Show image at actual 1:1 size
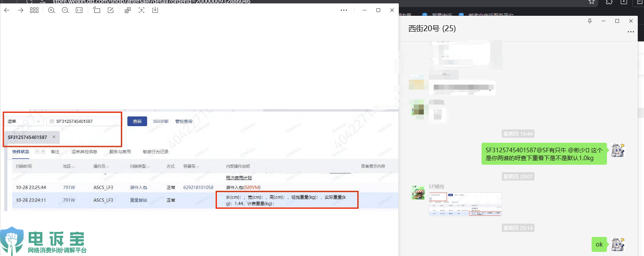The height and width of the screenshot is (256, 644). pyautogui.click(x=79, y=10)
